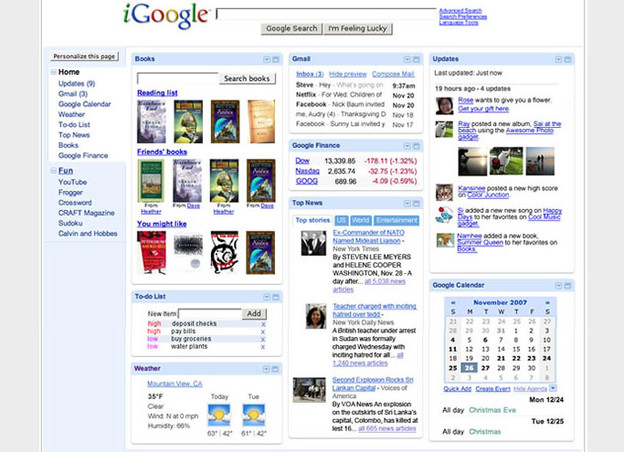Viewport: 624px width, 452px height.
Task: Minimize the Google Calendar gadget
Action: (567, 286)
